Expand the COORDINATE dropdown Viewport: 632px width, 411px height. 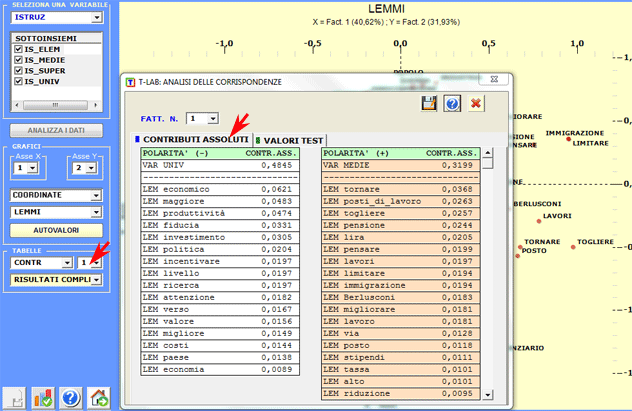96,195
